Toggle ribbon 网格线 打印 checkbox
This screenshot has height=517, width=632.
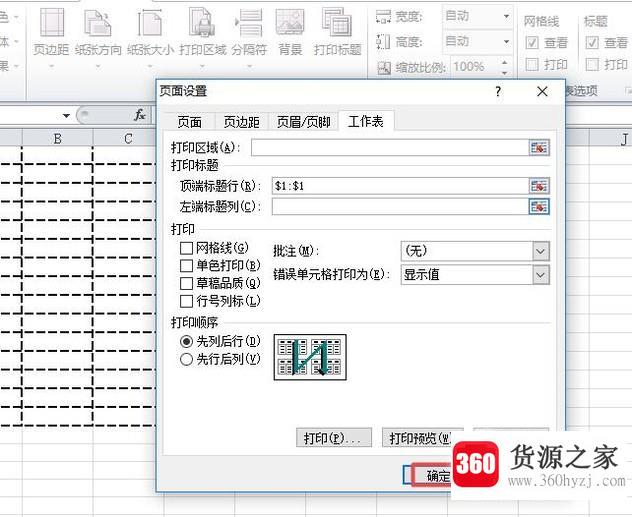pyautogui.click(x=532, y=64)
